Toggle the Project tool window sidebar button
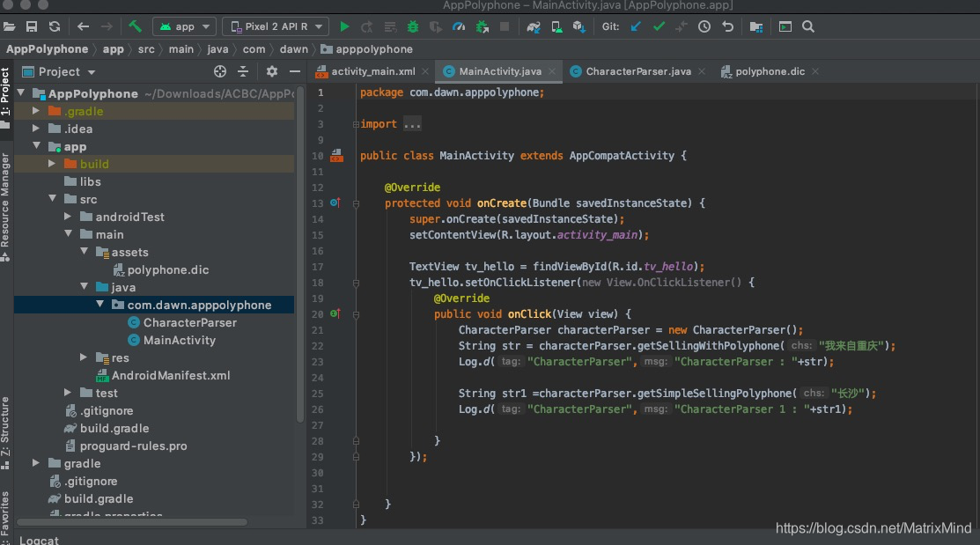Screen dimensions: 980x545 (x=5, y=92)
